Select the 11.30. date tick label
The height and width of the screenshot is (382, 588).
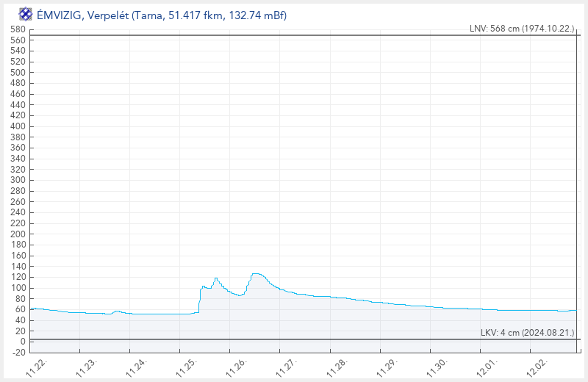[439, 367]
